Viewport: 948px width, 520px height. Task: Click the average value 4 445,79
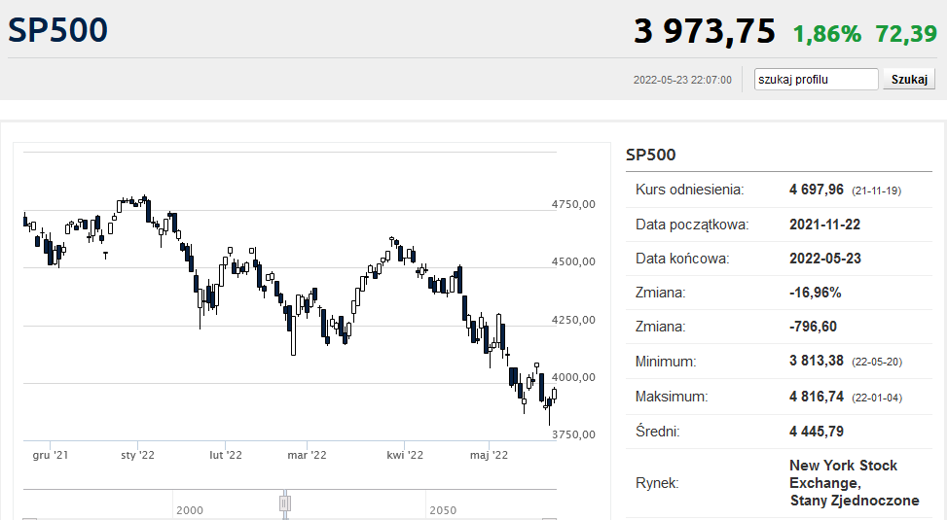click(816, 431)
